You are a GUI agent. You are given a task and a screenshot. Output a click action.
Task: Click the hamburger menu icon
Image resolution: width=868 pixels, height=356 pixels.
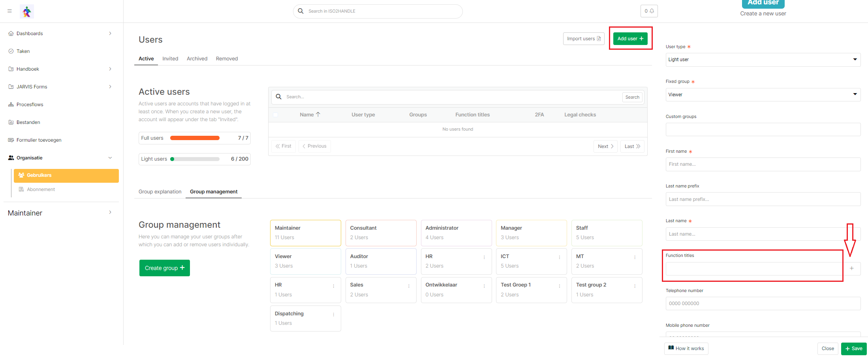9,11
